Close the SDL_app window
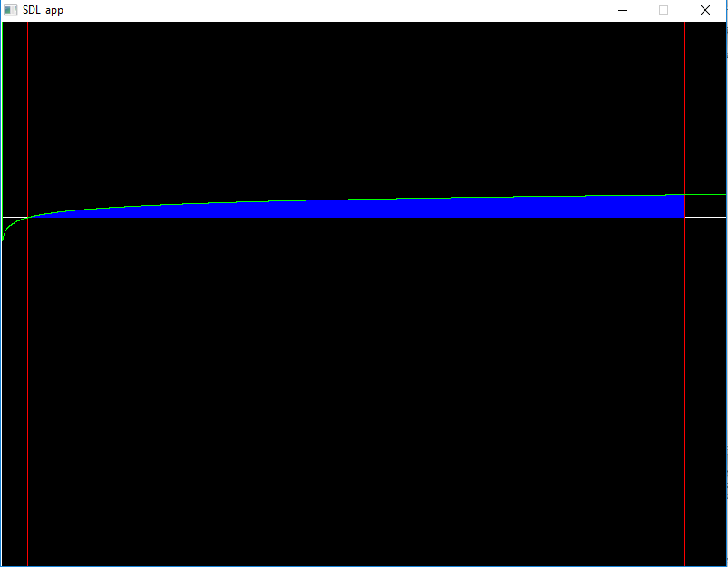This screenshot has width=728, height=567. tap(705, 10)
